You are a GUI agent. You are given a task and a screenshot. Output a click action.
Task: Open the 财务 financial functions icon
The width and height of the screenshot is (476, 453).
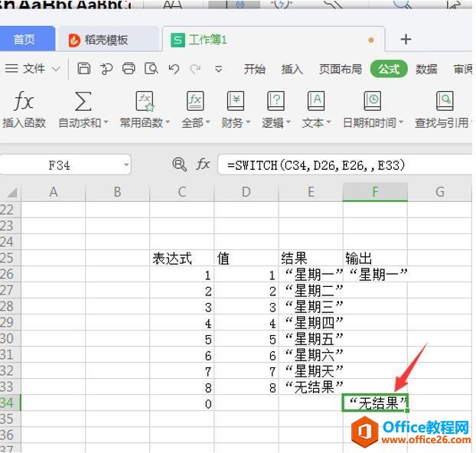coord(236,101)
